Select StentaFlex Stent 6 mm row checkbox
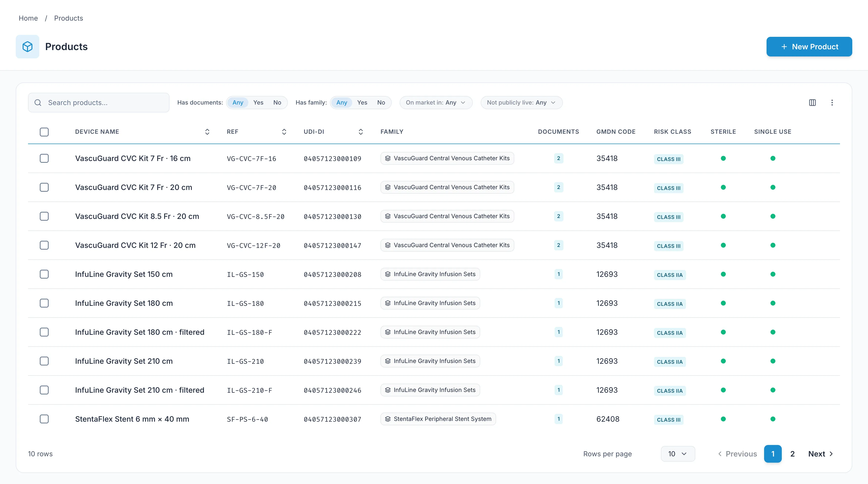868x484 pixels. point(44,419)
